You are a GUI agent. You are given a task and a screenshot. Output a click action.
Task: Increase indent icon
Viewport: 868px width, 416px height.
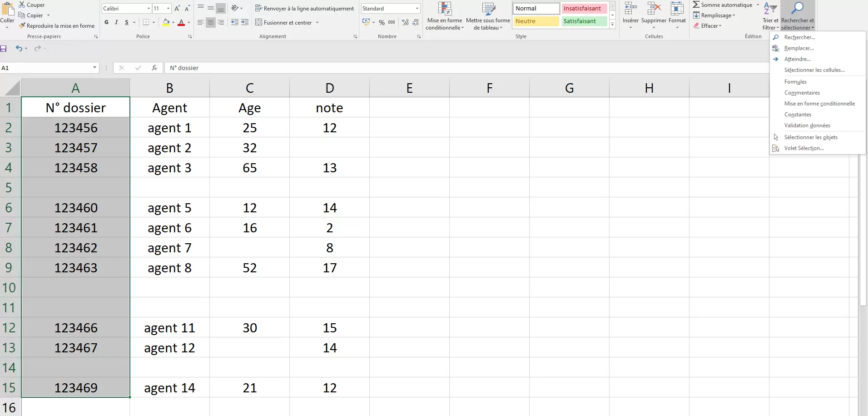coord(245,22)
